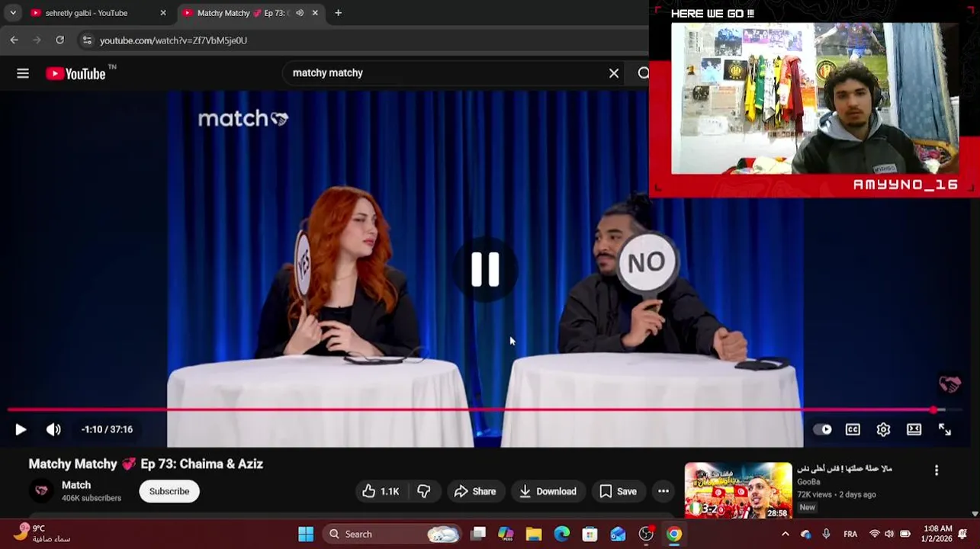The height and width of the screenshot is (549, 980).
Task: Turn on closed captions (CC)
Action: click(x=853, y=429)
